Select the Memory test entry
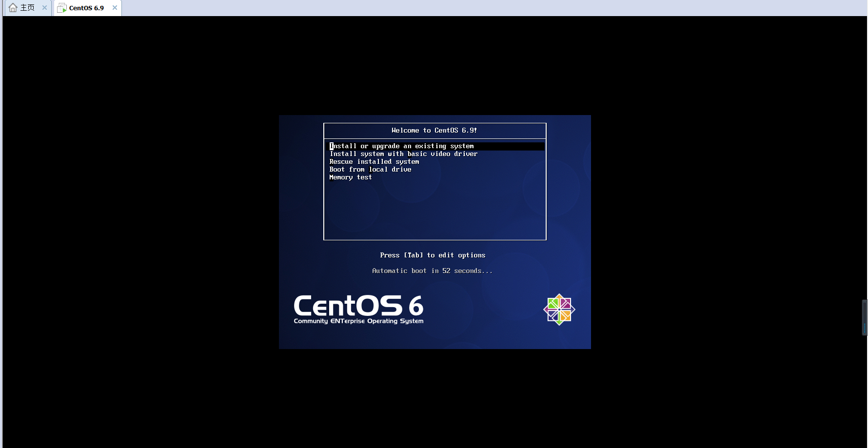The width and height of the screenshot is (868, 448). 351,177
